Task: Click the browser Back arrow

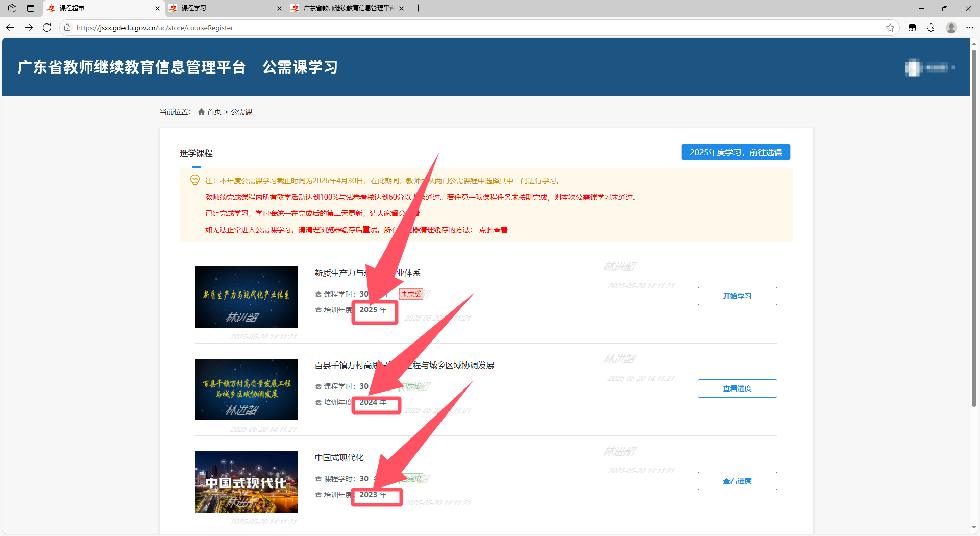Action: click(x=10, y=28)
